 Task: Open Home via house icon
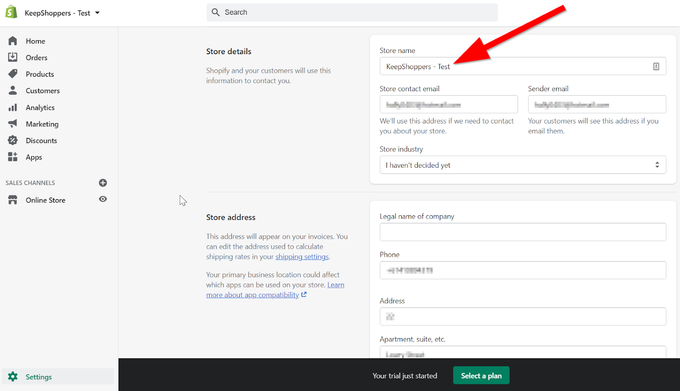[13, 41]
